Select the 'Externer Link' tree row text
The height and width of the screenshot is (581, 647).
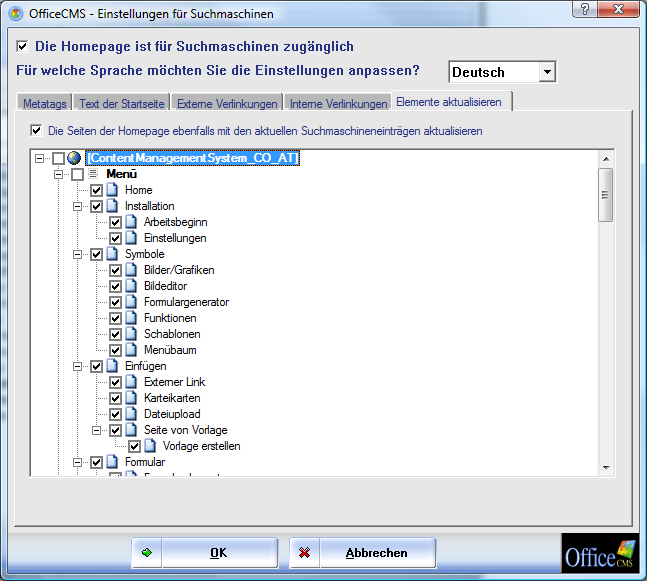tap(175, 382)
